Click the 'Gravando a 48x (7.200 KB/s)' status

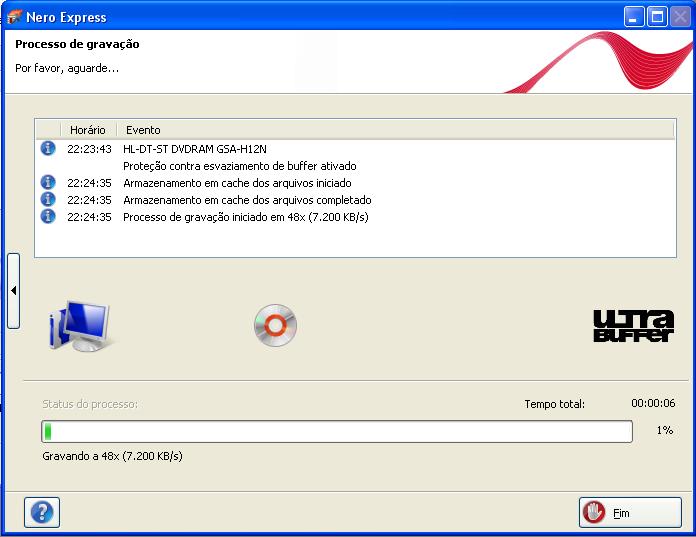(112, 456)
